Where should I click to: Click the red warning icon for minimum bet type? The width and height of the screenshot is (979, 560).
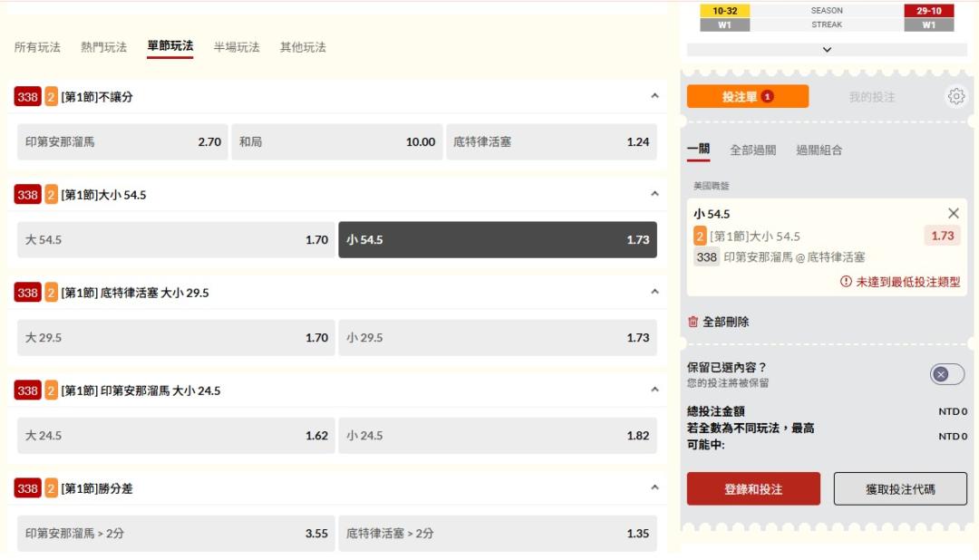click(x=847, y=282)
